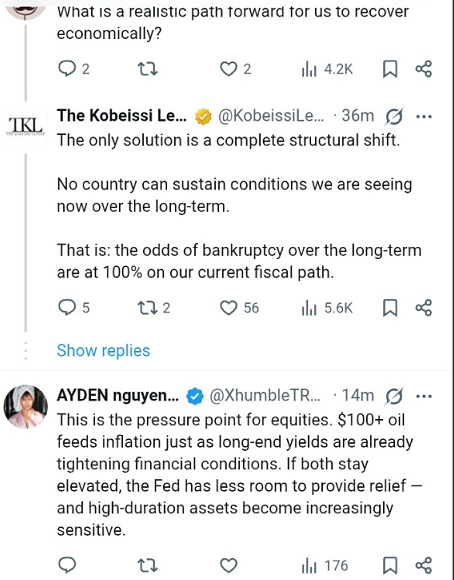Screen dimensions: 454x580
Task: Share The Kobeissi Letter's reply
Action: pos(424,308)
